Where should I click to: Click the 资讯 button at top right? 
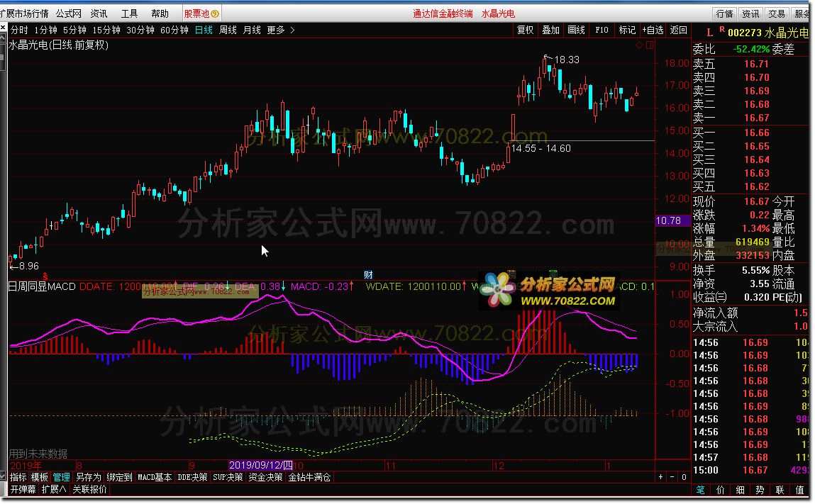[750, 14]
